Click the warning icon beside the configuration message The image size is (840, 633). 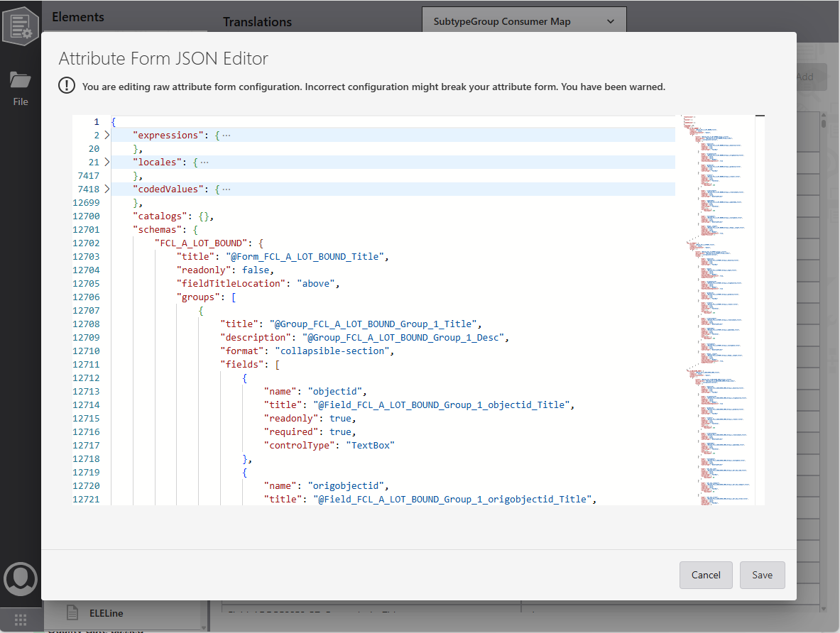(x=66, y=85)
